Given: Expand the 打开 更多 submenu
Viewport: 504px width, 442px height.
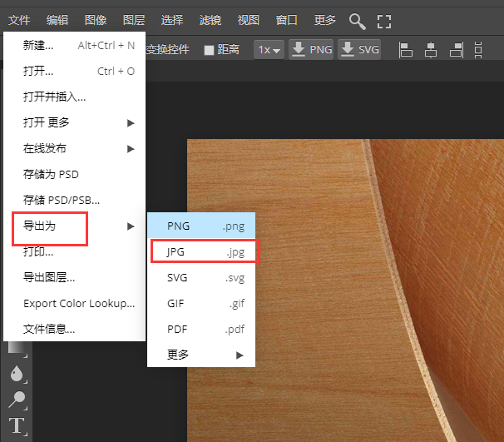Looking at the screenshot, I should (x=77, y=122).
